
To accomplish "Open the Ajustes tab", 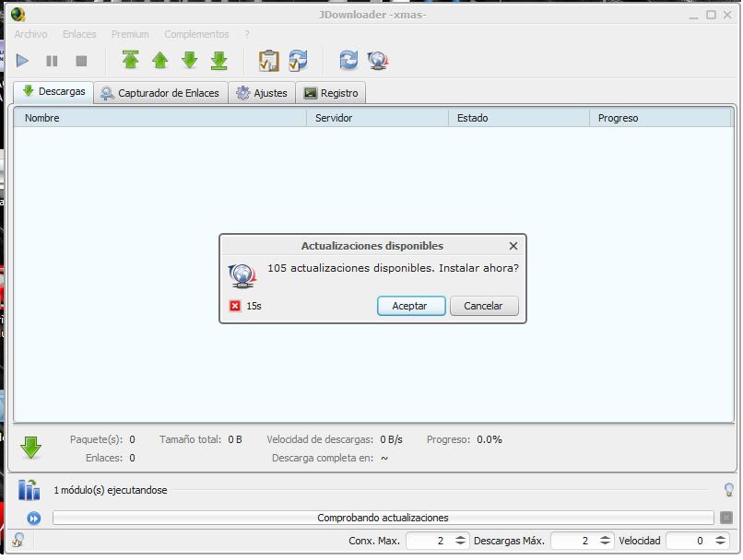I will click(x=261, y=92).
